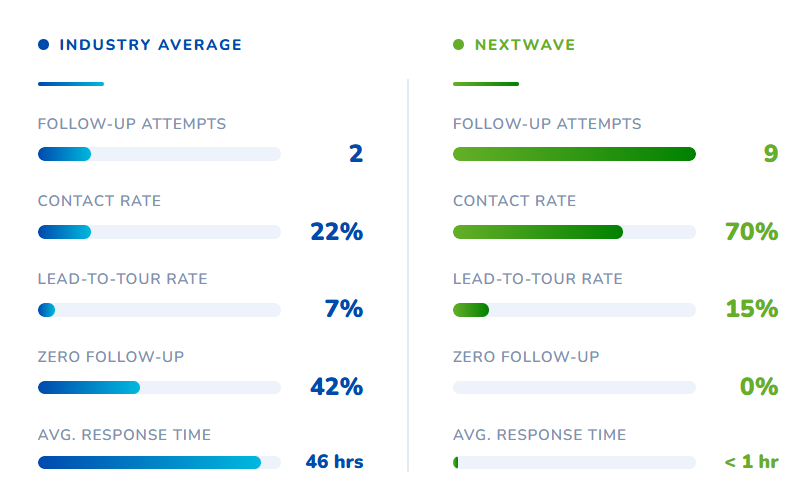Click Industry Average zero follow-up bar
This screenshot has width=805, height=487.
[x=159, y=388]
